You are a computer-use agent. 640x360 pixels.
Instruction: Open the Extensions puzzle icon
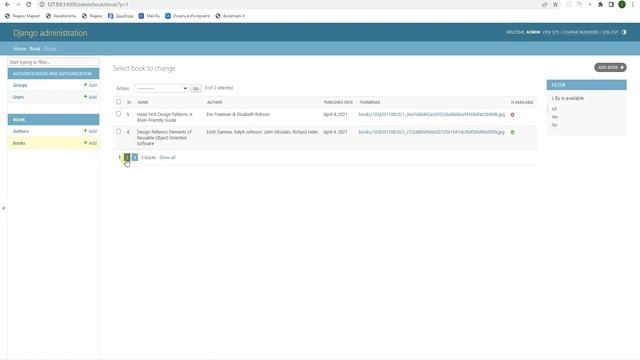600,4
